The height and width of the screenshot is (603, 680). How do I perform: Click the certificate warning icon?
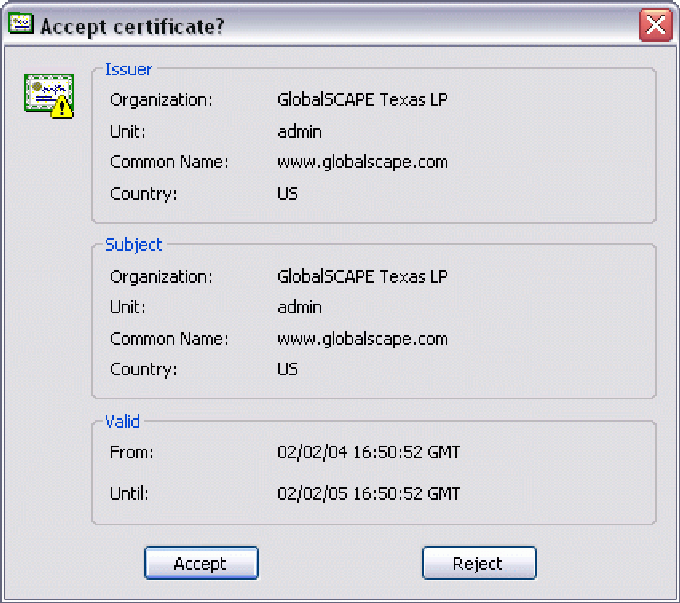coord(49,96)
